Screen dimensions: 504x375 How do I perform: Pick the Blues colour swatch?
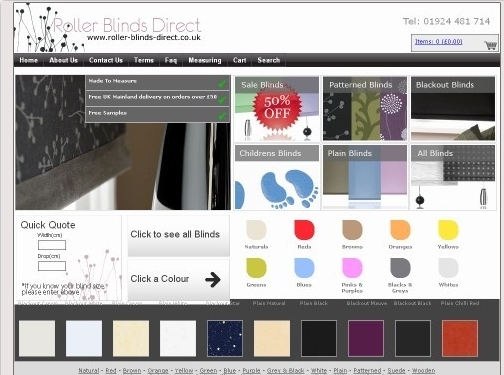[304, 268]
